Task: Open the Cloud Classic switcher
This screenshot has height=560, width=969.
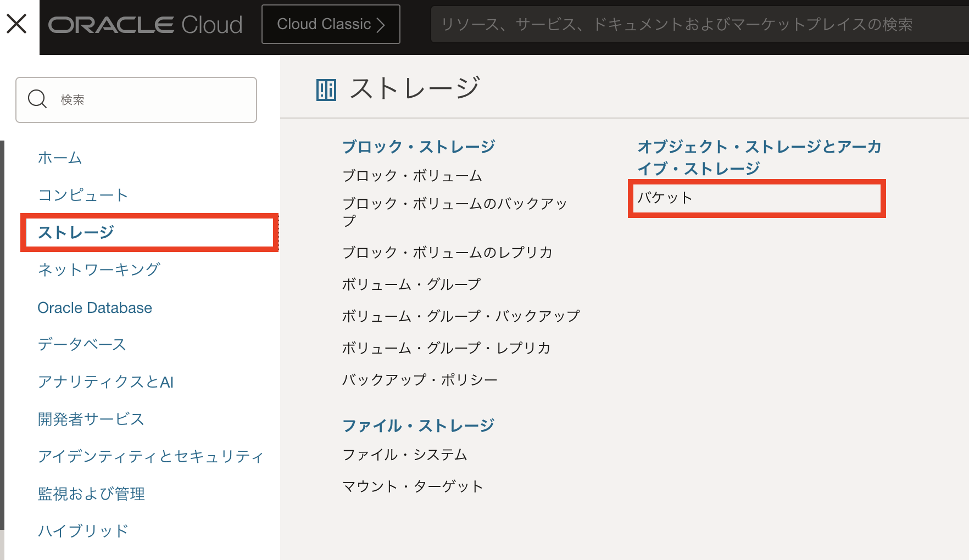Action: [331, 24]
